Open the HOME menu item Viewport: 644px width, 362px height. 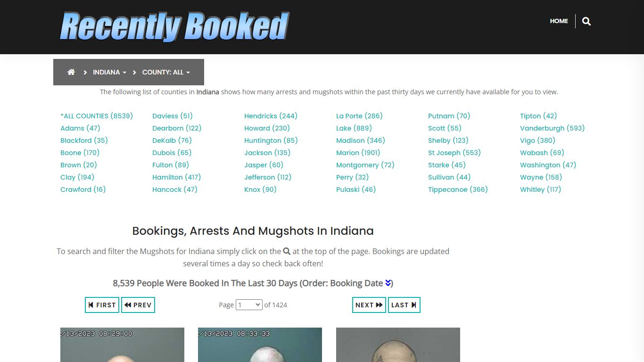click(559, 21)
